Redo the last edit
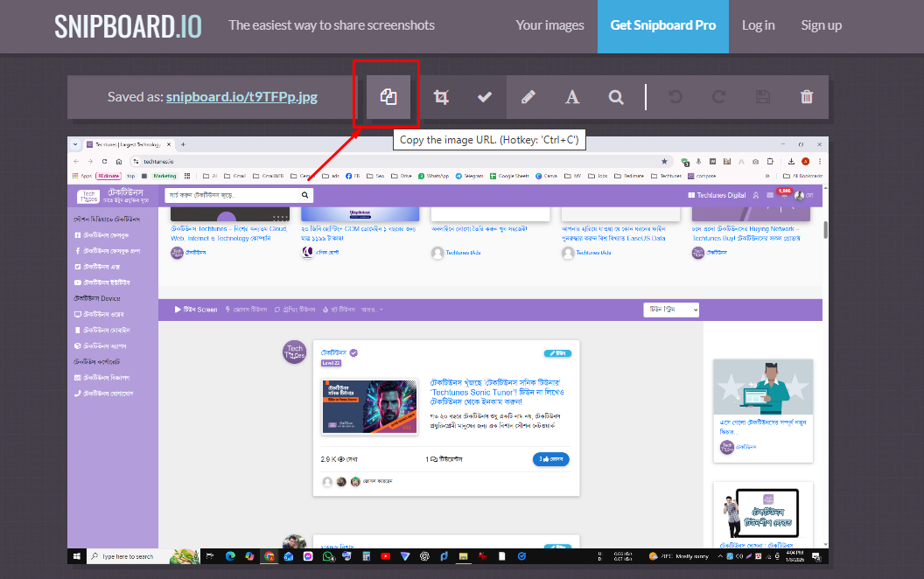The image size is (924, 579). [718, 97]
